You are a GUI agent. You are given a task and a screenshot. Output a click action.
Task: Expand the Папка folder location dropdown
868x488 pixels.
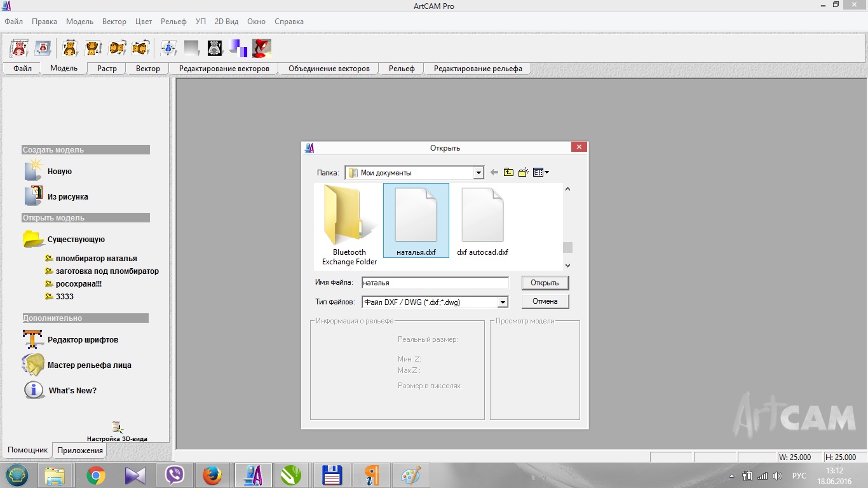click(478, 173)
